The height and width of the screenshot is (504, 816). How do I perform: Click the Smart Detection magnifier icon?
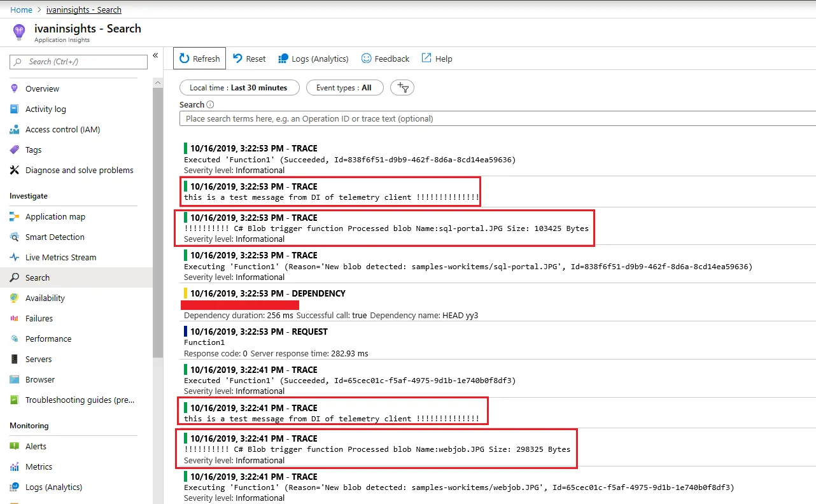coord(15,237)
